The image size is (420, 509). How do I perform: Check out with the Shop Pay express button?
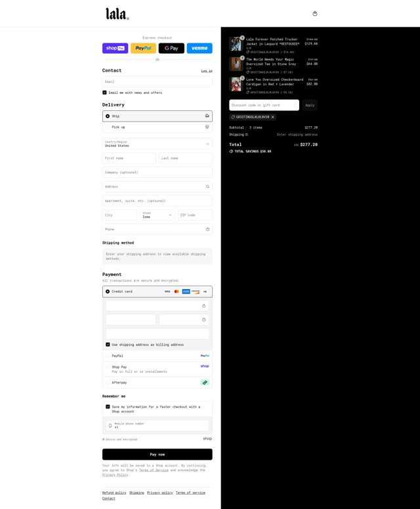point(115,48)
